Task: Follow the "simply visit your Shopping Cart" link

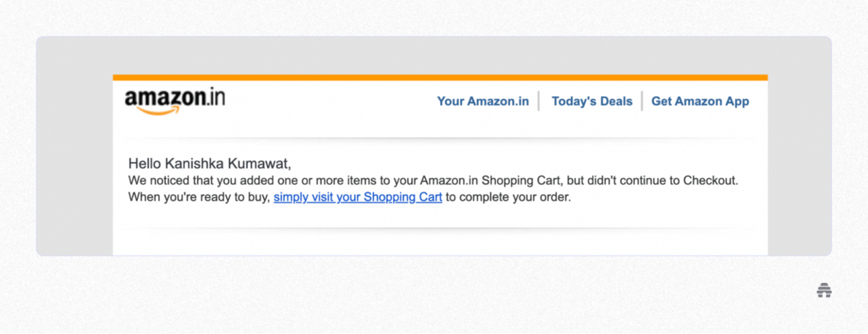Action: [357, 198]
